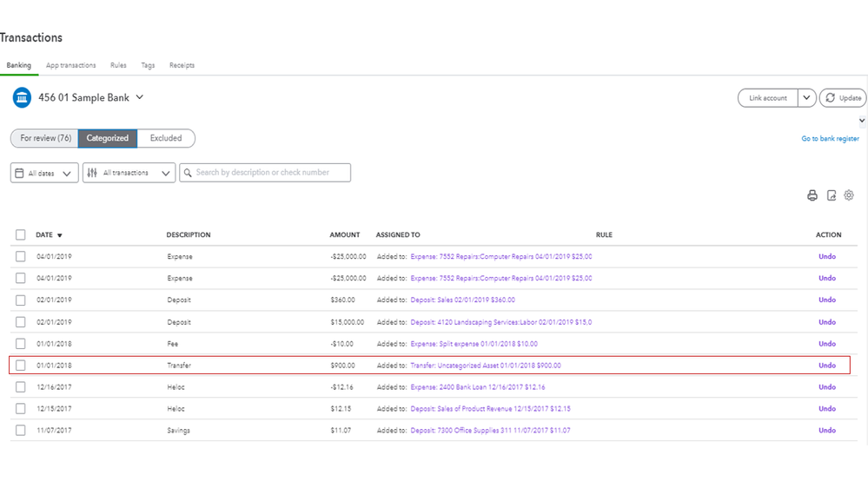Viewport: 868px width, 488px height.
Task: Click the description search field
Action: (x=269, y=173)
